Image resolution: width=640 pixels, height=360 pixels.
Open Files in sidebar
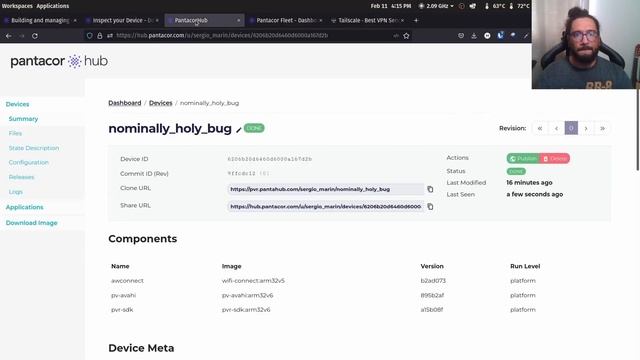click(15, 133)
